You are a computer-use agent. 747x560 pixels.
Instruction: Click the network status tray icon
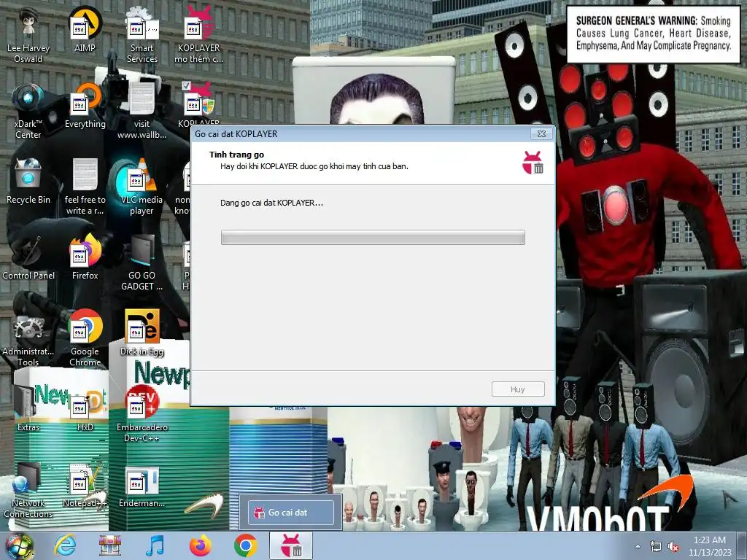point(656,547)
